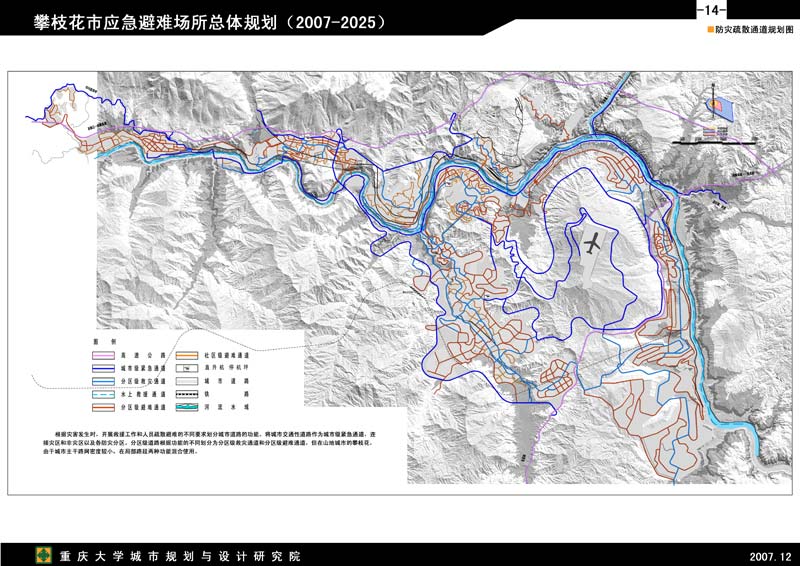Click the 铁路 railway dashed legend symbol
Screen dimensions: 800x566
(x=186, y=394)
